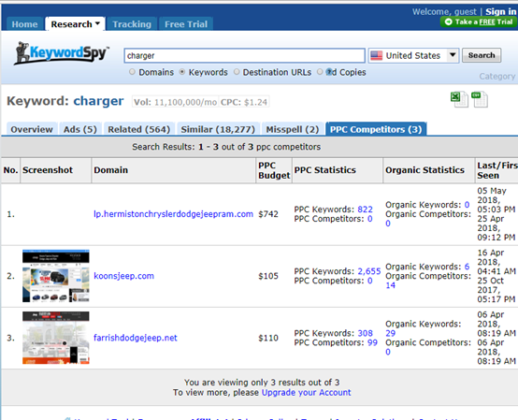This screenshot has height=420, width=518.
Task: Select the Keywords radio button
Action: pos(182,72)
